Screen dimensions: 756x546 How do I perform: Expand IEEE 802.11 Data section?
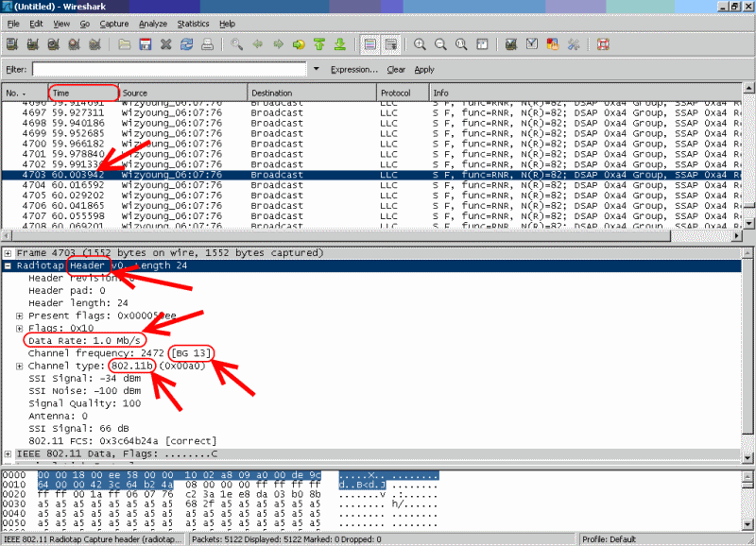point(8,454)
